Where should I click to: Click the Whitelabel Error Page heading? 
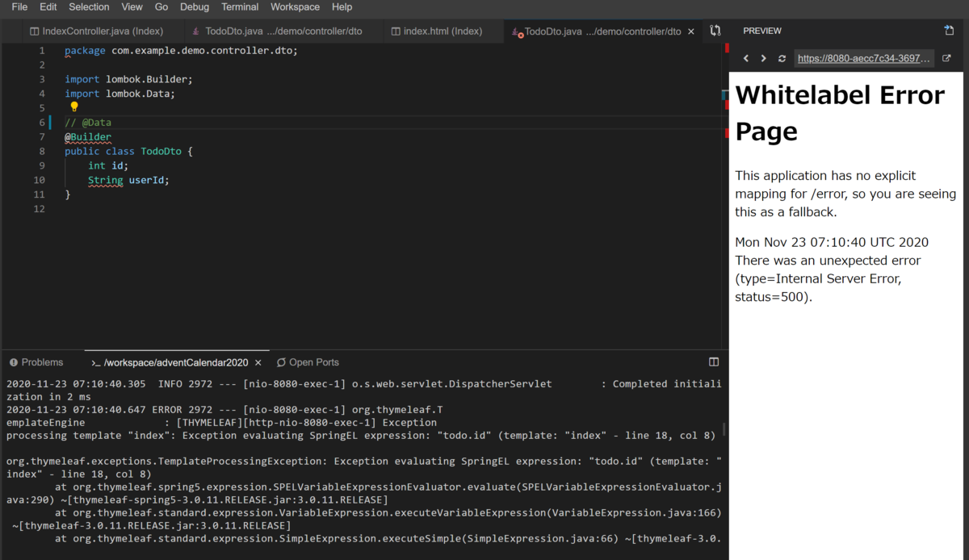pyautogui.click(x=840, y=113)
